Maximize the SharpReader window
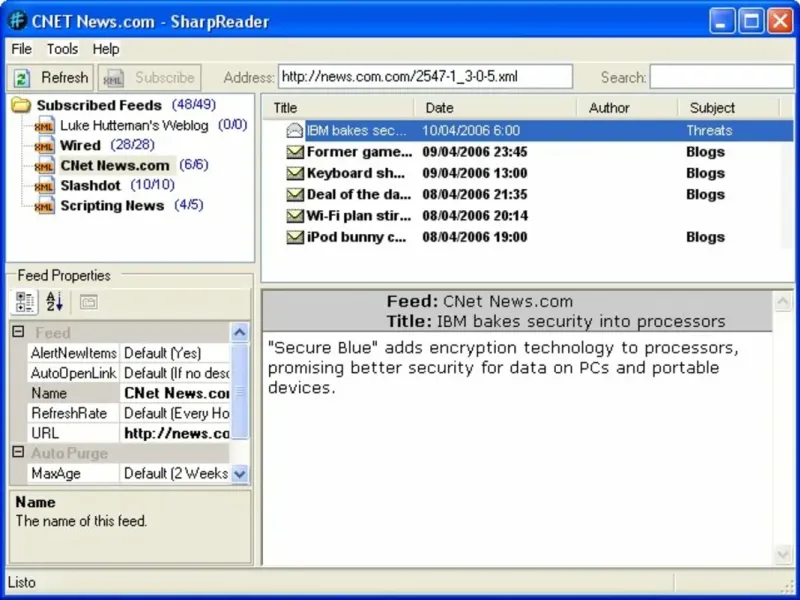800x600 pixels. [x=751, y=21]
